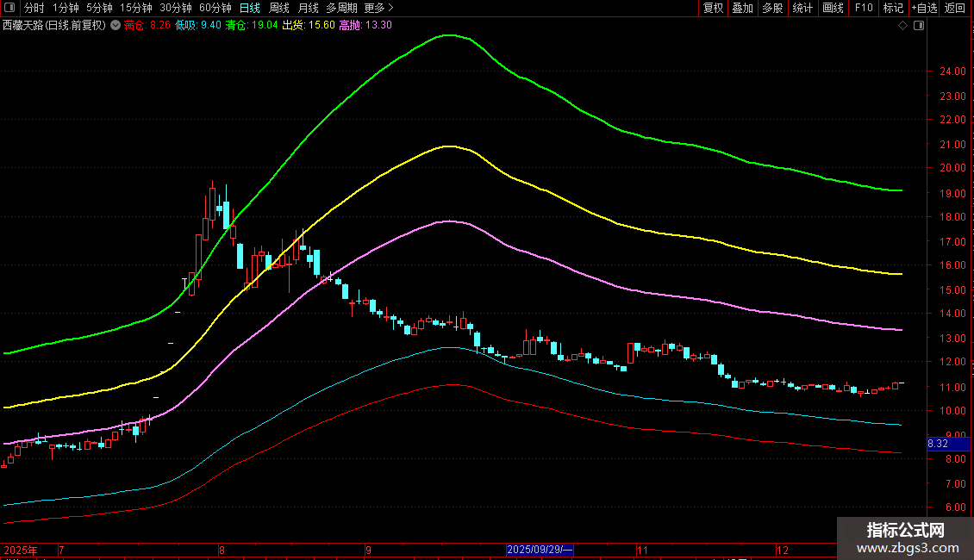This screenshot has height=560, width=974.
Task: Select the 15分钟 timeframe
Action: tap(136, 8)
